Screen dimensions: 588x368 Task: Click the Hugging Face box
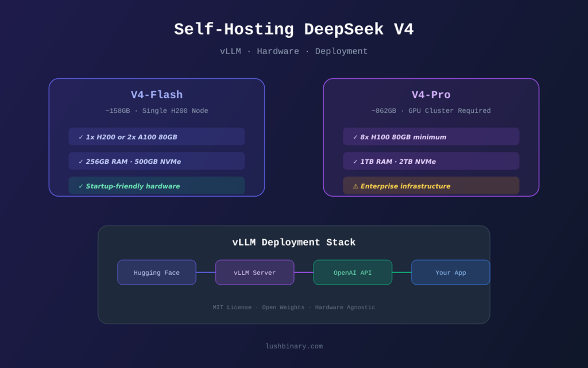click(157, 272)
